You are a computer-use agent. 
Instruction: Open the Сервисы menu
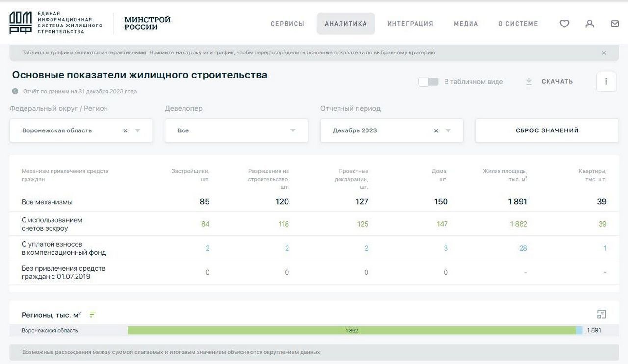coord(288,24)
